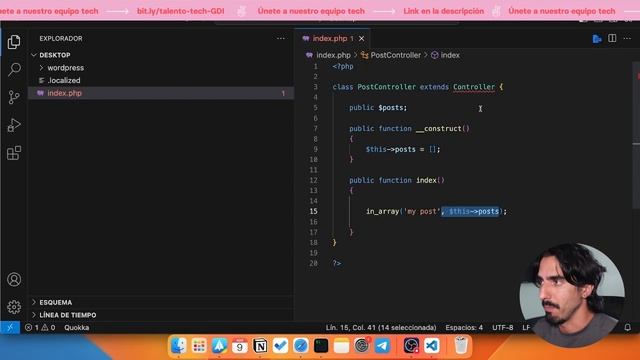Click the Lín. 15, Col. 41 position indicator

[381, 327]
